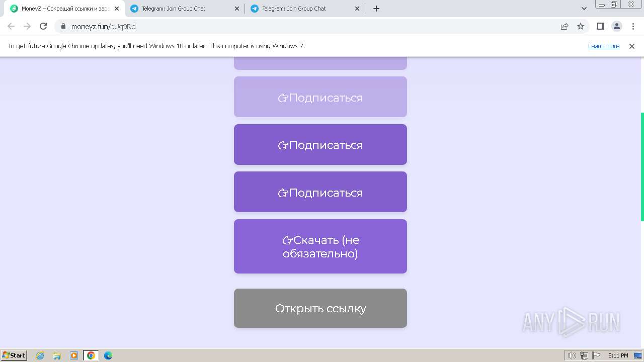The height and width of the screenshot is (362, 644).
Task: Open Chrome three-dot menu
Action: pyautogui.click(x=632, y=26)
